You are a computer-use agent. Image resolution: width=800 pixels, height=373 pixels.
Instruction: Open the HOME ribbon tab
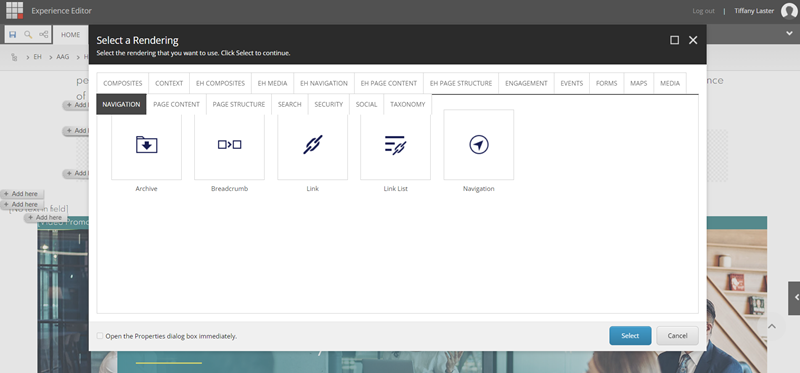click(70, 35)
